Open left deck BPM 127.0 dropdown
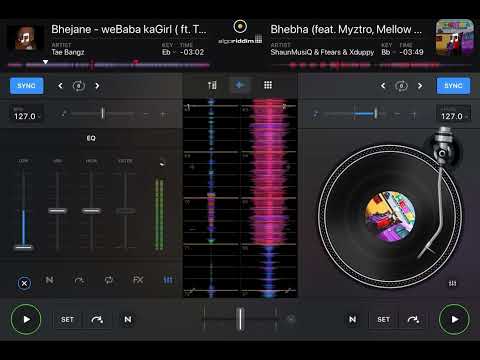This screenshot has height=360, width=480. (x=25, y=114)
